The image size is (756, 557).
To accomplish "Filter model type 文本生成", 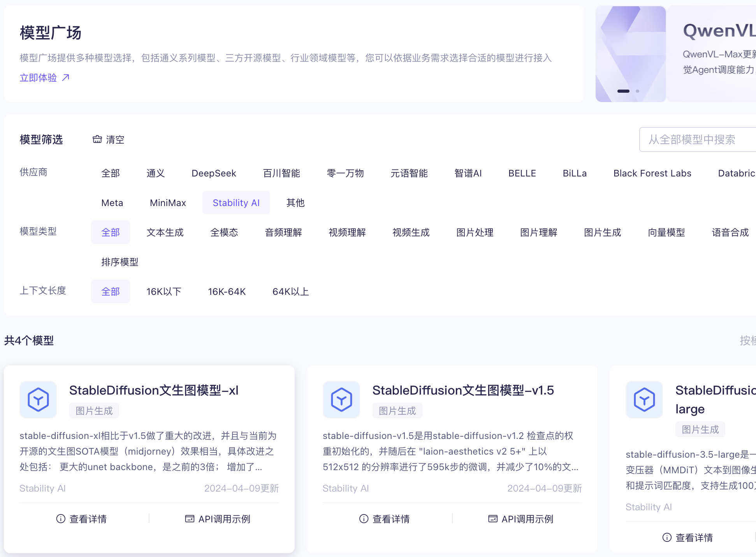I will pyautogui.click(x=165, y=233).
